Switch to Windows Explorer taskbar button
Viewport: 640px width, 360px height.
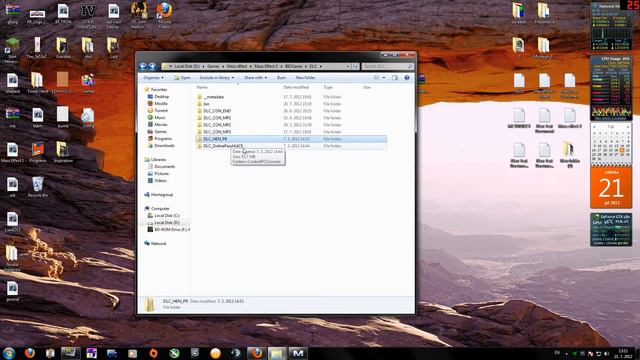pos(276,353)
